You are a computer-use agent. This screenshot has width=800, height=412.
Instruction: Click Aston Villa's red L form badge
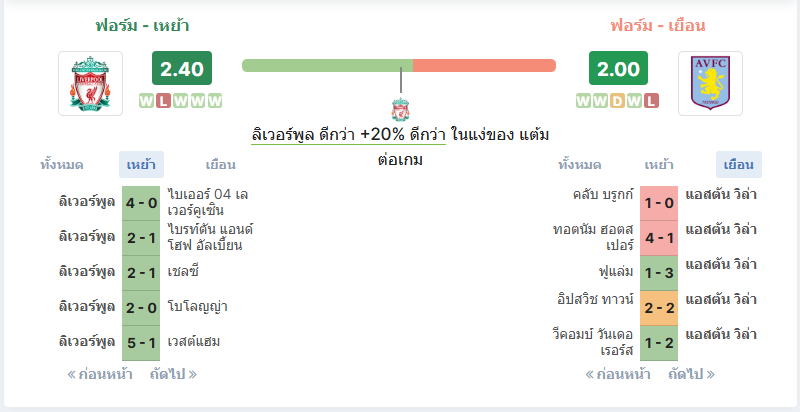pos(651,101)
